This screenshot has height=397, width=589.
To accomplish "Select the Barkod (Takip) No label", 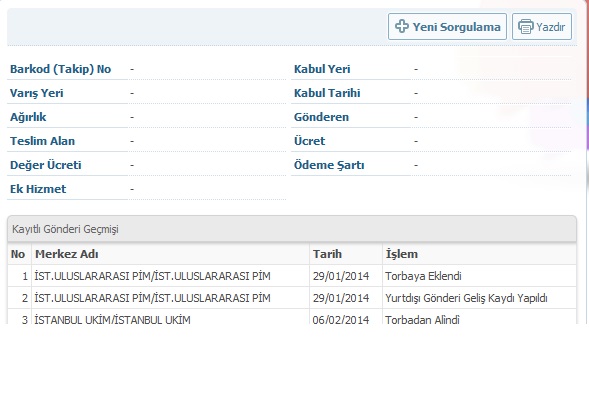I will click(x=60, y=69).
